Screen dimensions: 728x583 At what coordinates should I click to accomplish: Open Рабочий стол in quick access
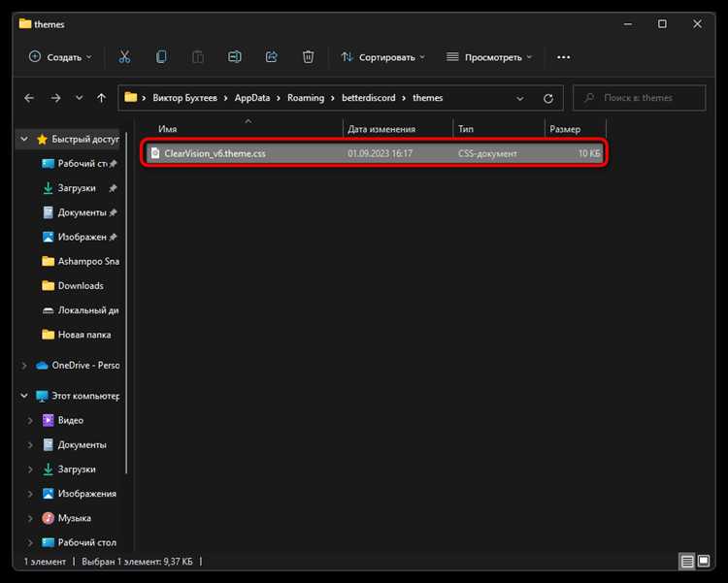click(x=82, y=163)
